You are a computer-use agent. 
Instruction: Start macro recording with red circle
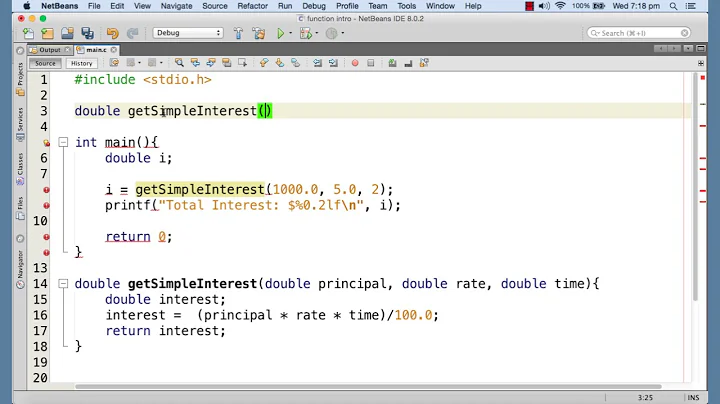355,63
